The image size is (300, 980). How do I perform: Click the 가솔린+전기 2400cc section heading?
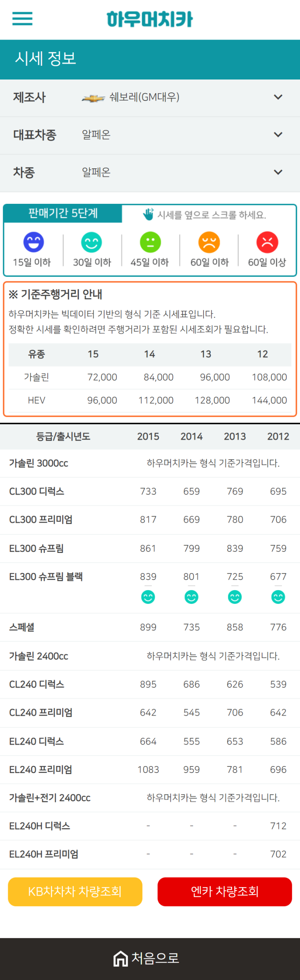(x=50, y=798)
